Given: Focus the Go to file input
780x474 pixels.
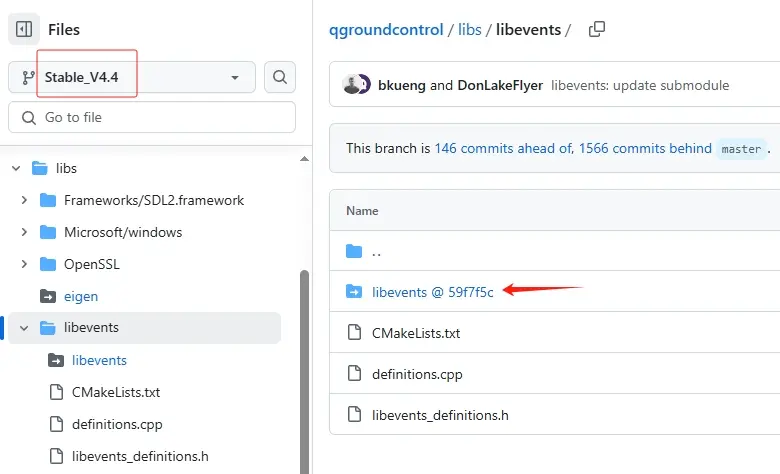Looking at the screenshot, I should pos(152,117).
